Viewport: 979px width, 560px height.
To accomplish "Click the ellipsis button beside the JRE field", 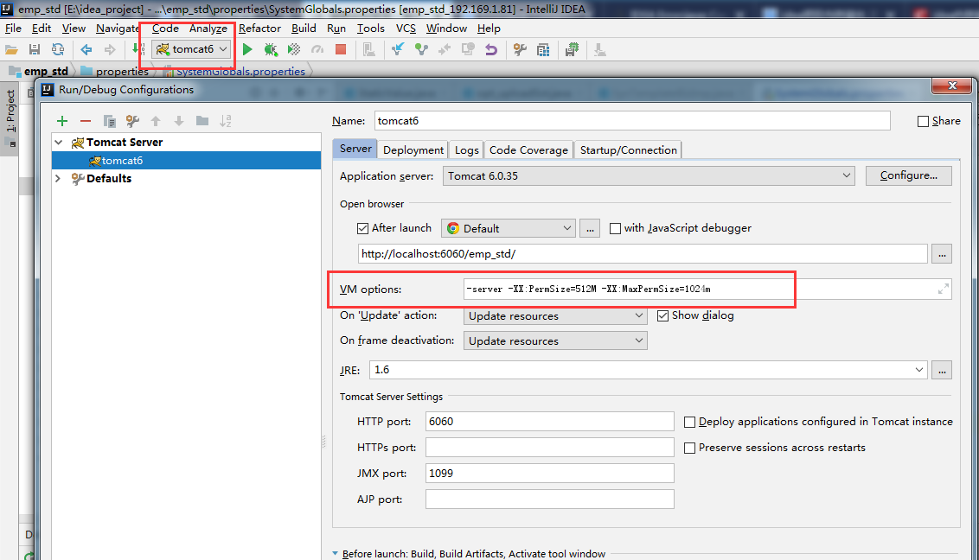I will pos(942,370).
